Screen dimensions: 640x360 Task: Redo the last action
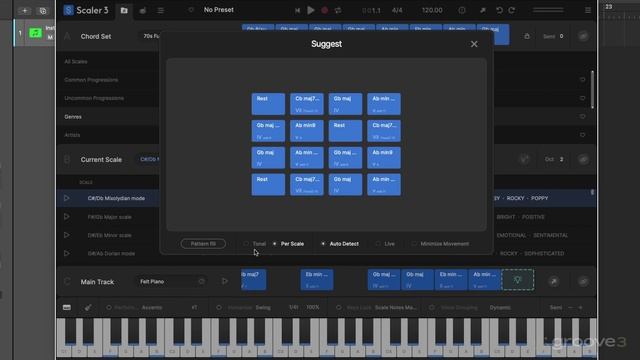511,10
